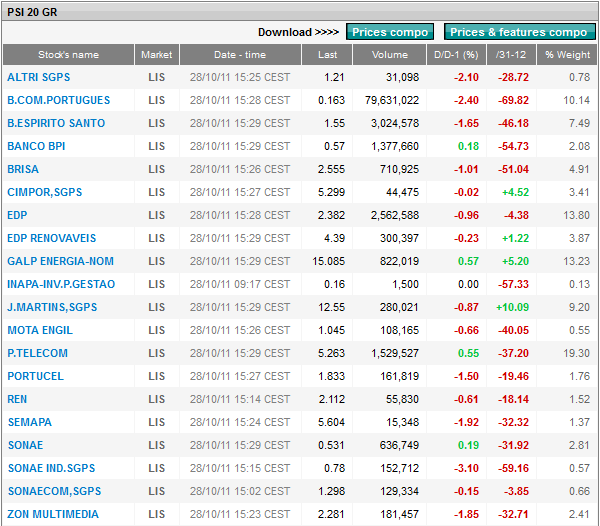Select the SONAE stock link

[x=26, y=445]
